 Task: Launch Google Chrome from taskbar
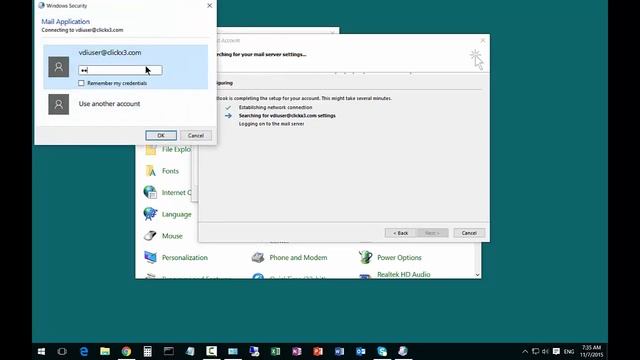click(126, 351)
